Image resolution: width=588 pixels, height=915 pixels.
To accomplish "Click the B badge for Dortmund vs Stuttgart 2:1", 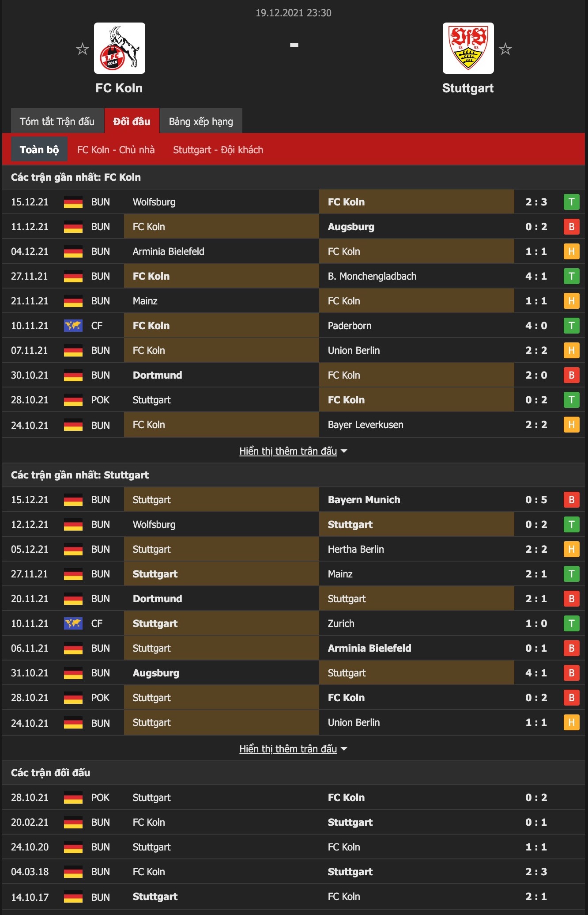I will point(572,599).
